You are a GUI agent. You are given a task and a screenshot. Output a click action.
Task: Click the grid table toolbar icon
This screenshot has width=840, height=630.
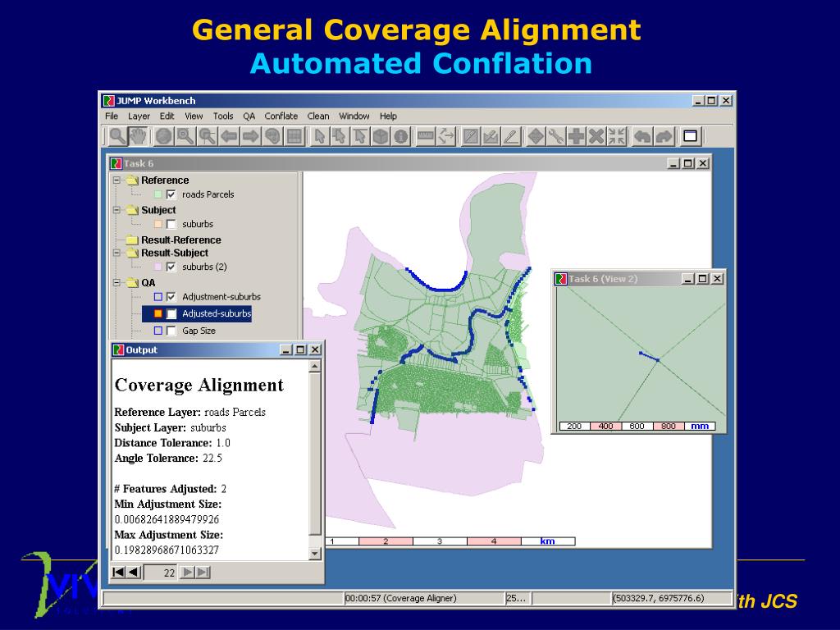pos(294,136)
